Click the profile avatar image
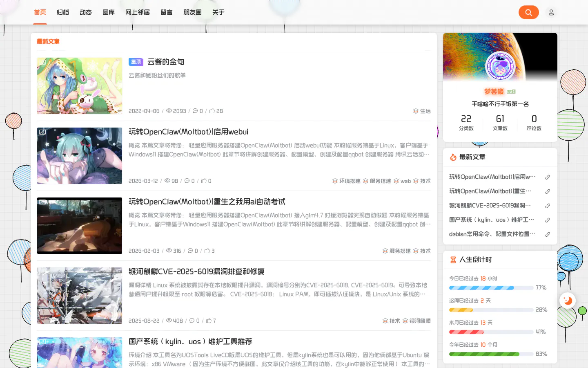 [x=500, y=67]
